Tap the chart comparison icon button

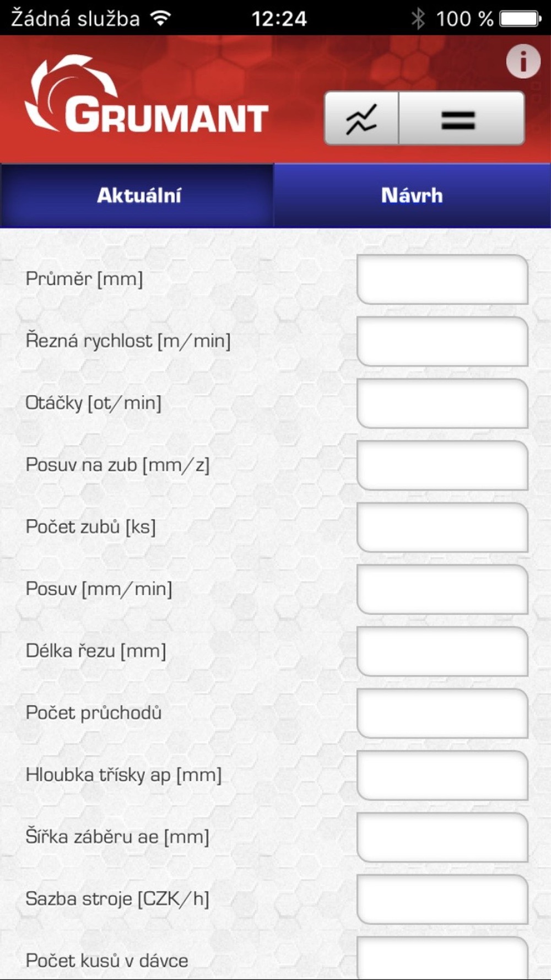coord(361,119)
